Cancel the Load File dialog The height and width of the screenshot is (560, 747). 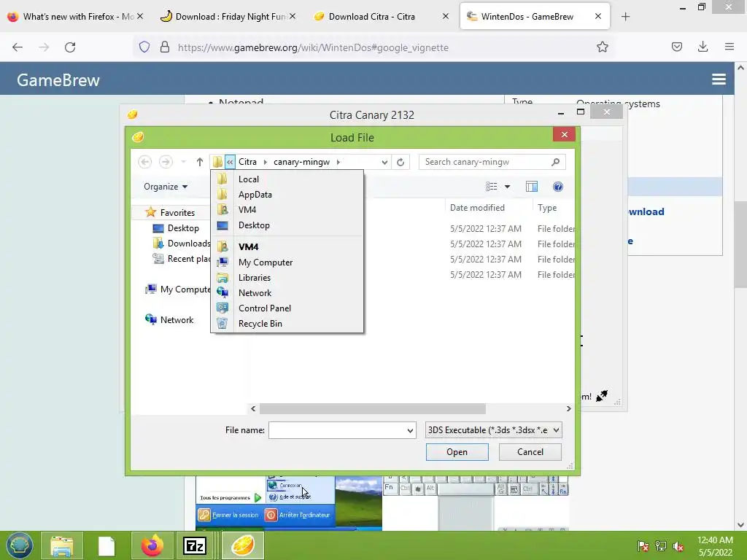[x=530, y=452]
